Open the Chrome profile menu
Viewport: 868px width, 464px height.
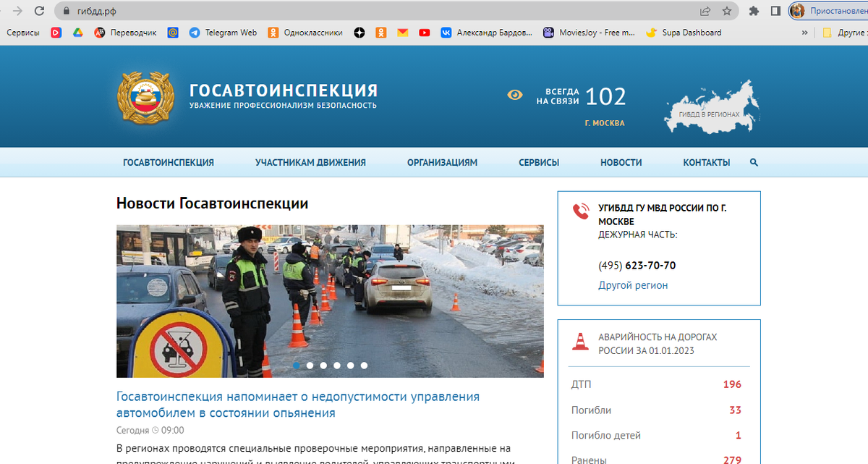tap(796, 12)
